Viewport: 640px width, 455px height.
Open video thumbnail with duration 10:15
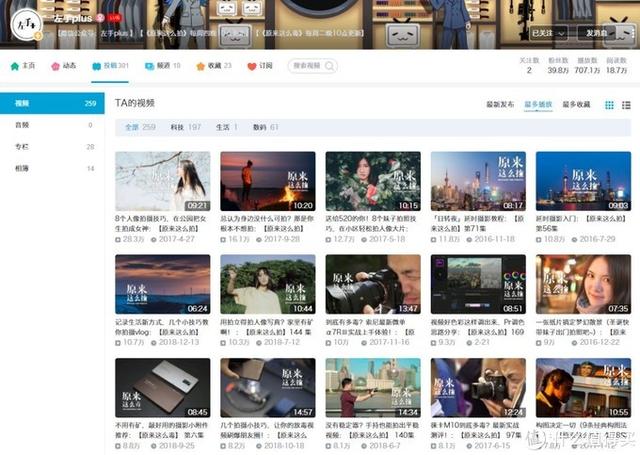(x=373, y=181)
